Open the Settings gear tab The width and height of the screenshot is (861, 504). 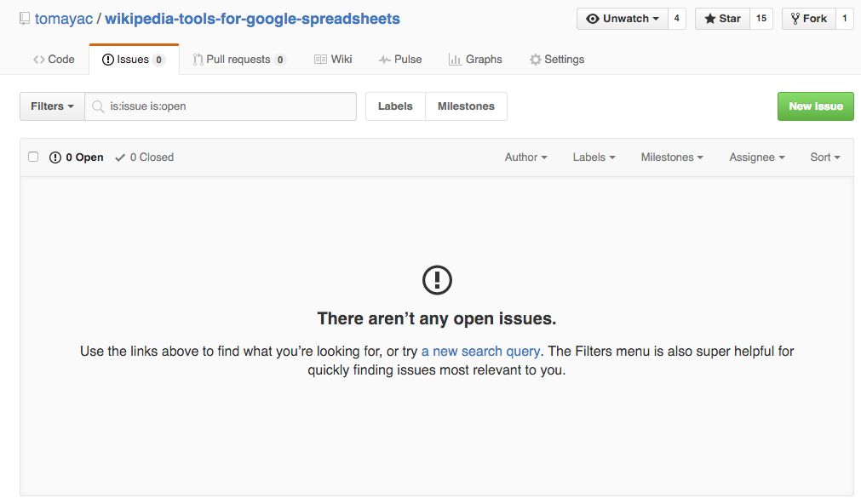[557, 60]
